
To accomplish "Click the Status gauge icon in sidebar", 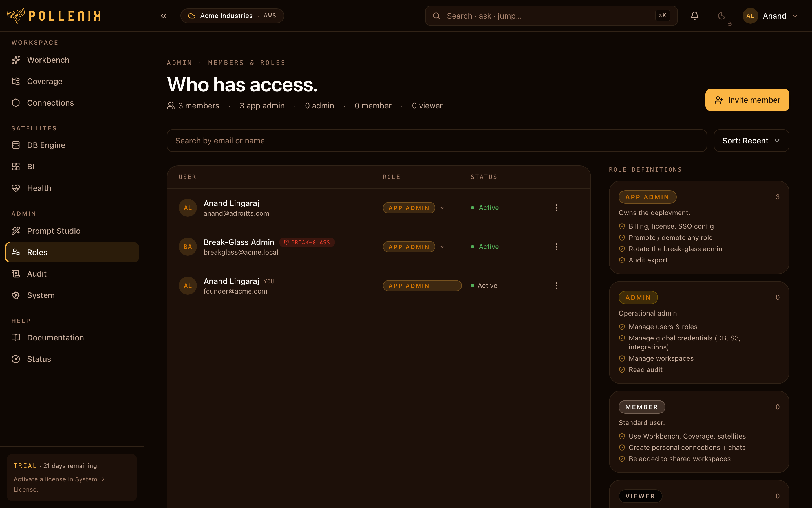I will (x=16, y=359).
